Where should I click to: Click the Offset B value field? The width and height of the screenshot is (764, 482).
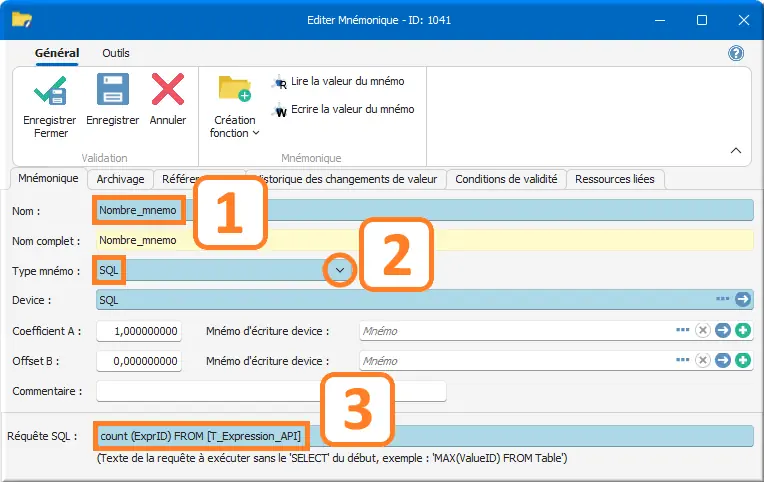139,361
